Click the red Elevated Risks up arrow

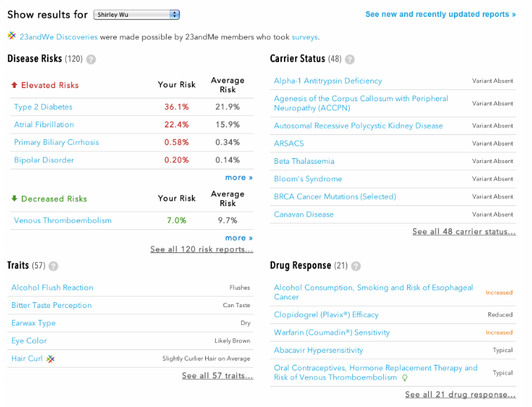pyautogui.click(x=14, y=85)
